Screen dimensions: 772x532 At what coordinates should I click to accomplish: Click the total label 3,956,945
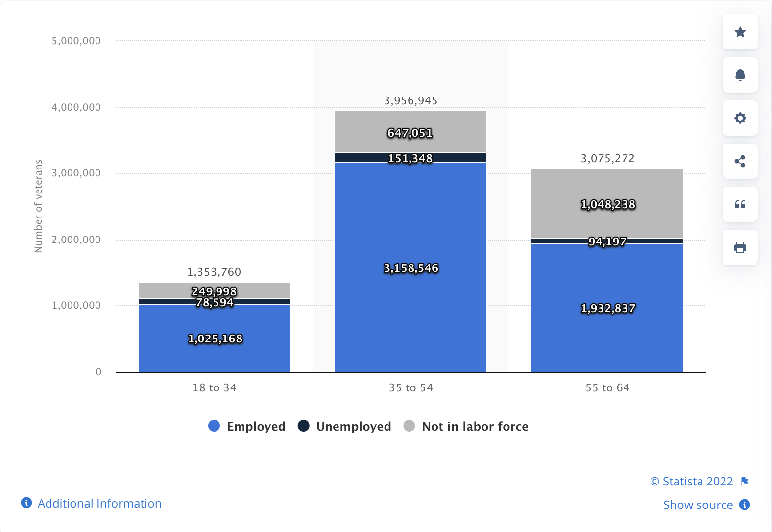410,100
